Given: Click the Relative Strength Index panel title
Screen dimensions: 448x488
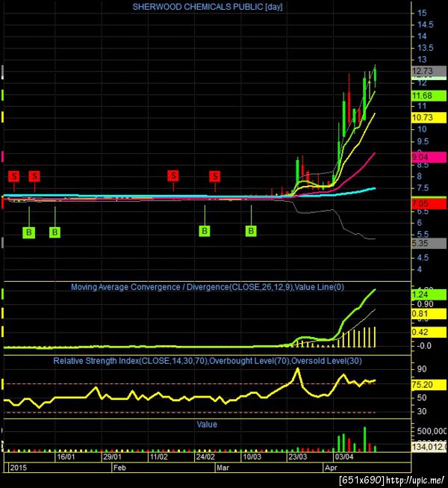Looking at the screenshot, I should [x=208, y=361].
